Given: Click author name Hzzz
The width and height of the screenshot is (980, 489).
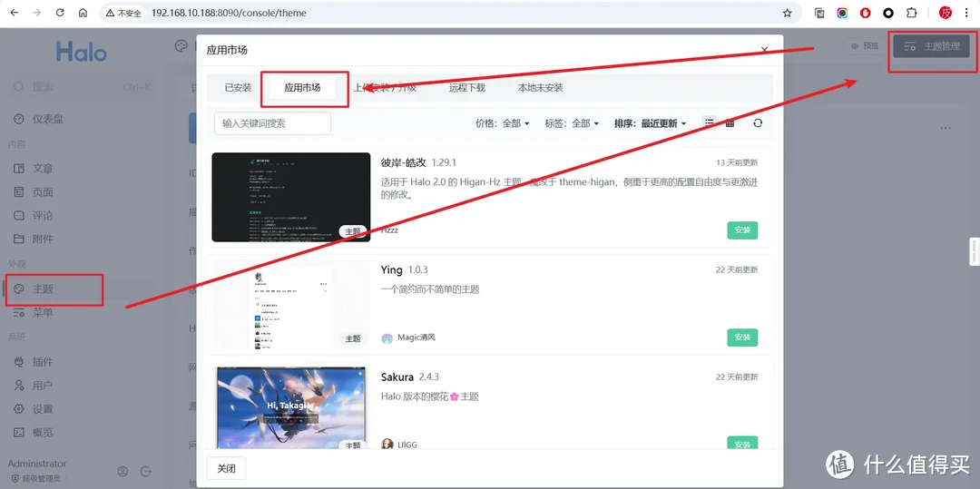Looking at the screenshot, I should tap(389, 230).
